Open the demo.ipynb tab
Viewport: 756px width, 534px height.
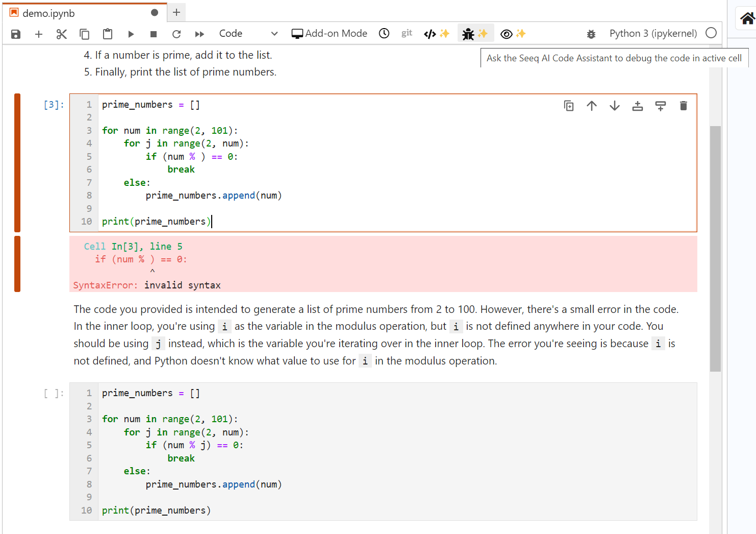[x=49, y=13]
